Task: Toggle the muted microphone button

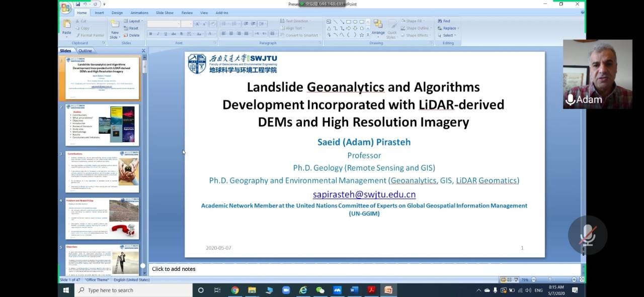Action: [x=587, y=235]
